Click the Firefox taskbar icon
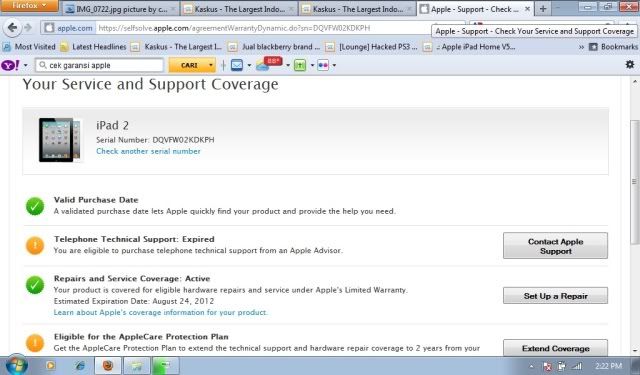The image size is (640, 375). coord(108,365)
